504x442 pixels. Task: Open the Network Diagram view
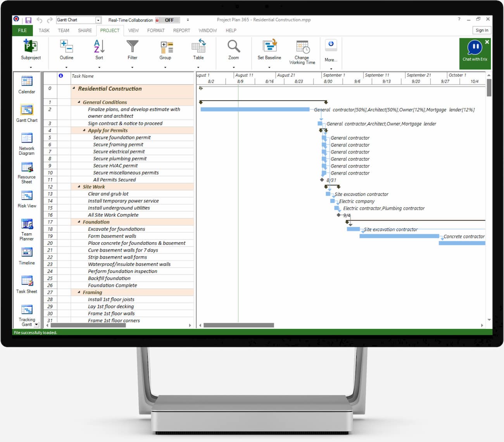27,144
